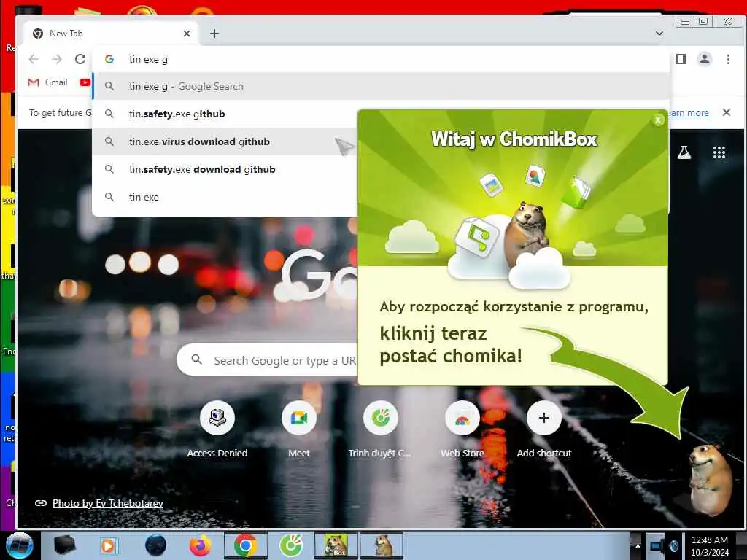This screenshot has width=747, height=560.
Task: Open Firefox from the taskbar
Action: [201, 545]
